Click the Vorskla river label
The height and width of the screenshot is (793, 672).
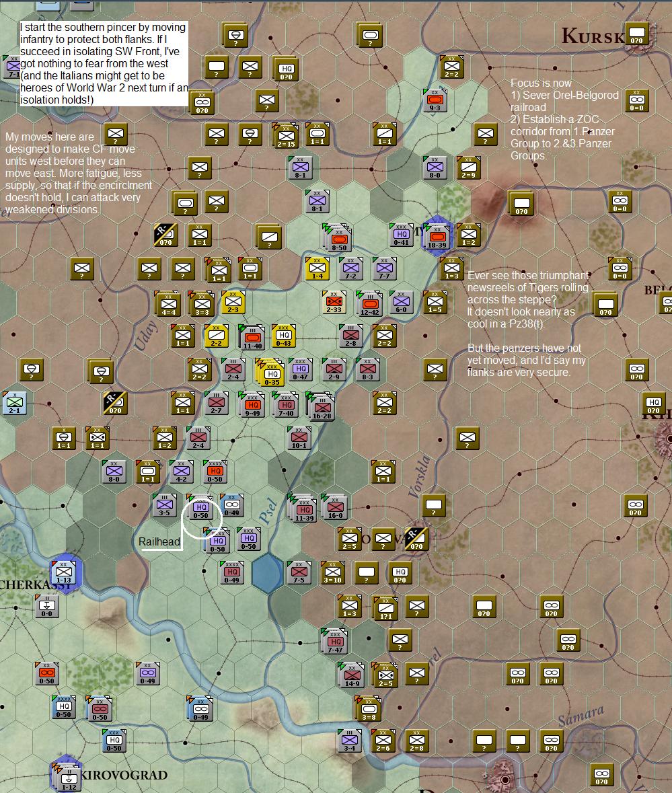420,476
